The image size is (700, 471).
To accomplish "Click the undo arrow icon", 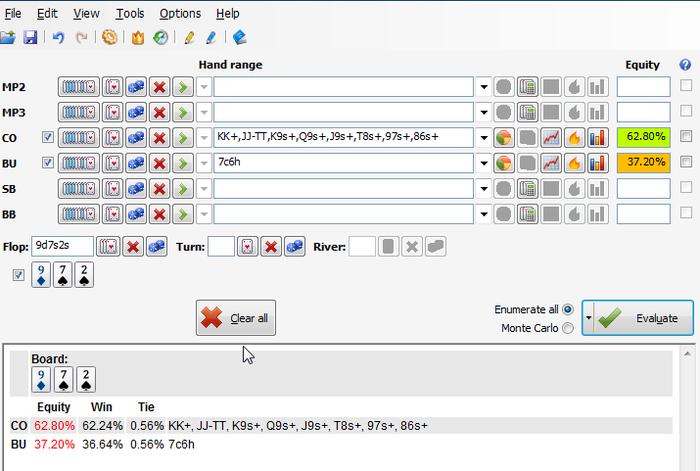I will (x=58, y=38).
